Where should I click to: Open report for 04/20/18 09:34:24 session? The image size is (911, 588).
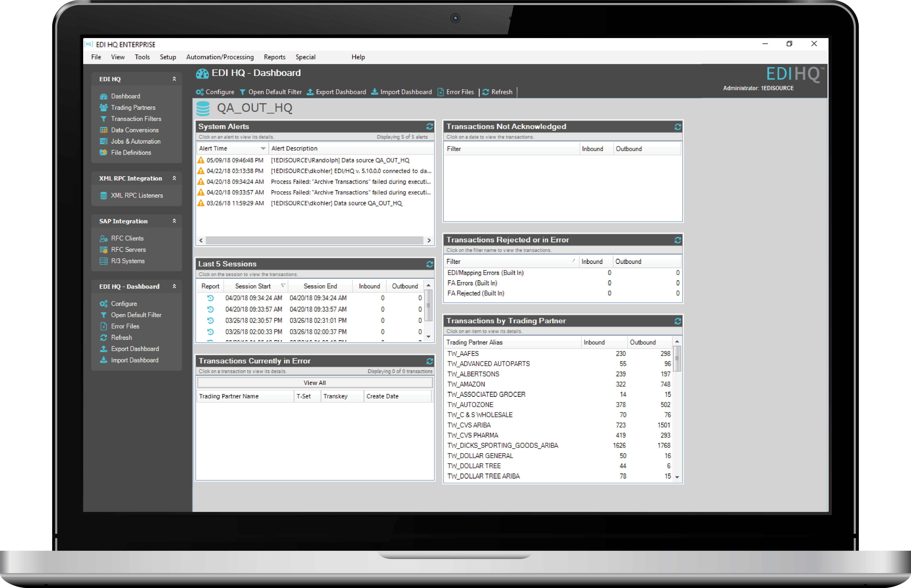[x=210, y=298]
